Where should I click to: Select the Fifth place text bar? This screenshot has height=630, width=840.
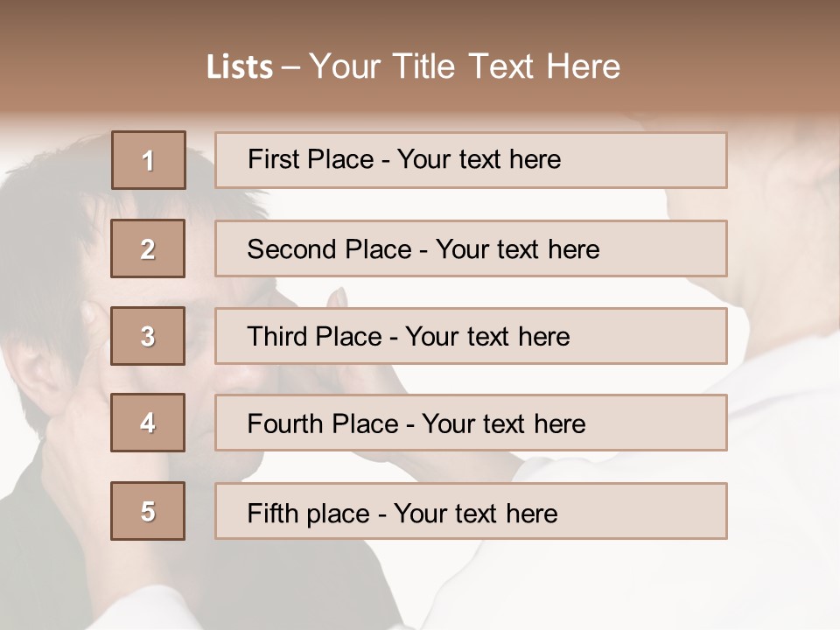pyautogui.click(x=471, y=511)
